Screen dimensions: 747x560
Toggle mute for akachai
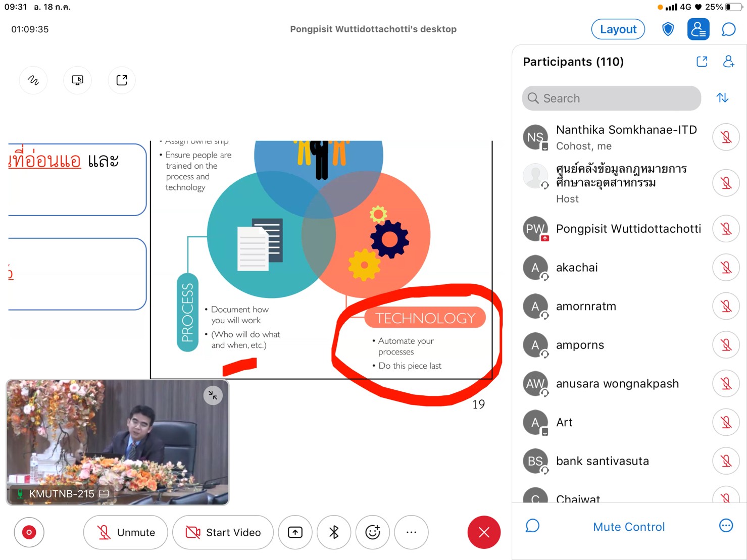[x=726, y=267]
